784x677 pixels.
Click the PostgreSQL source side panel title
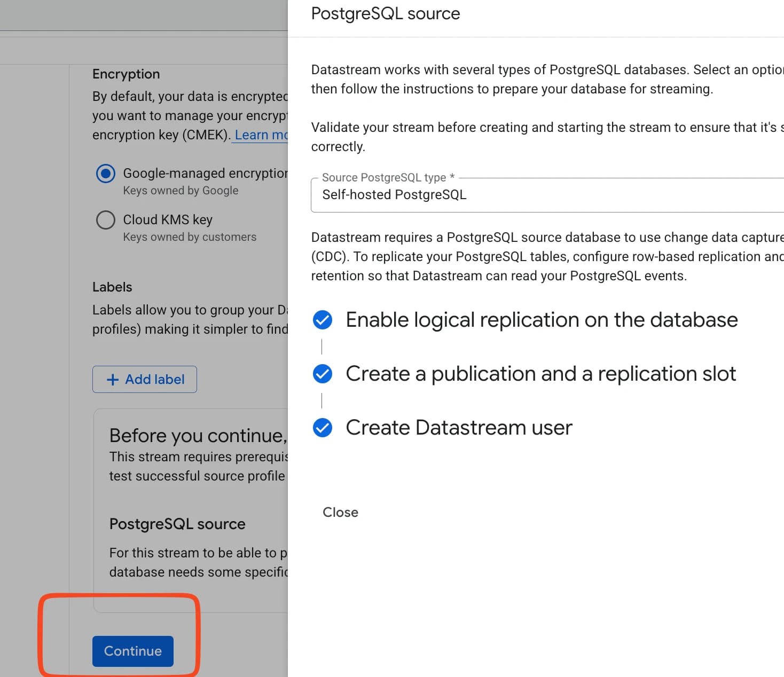[x=385, y=13]
